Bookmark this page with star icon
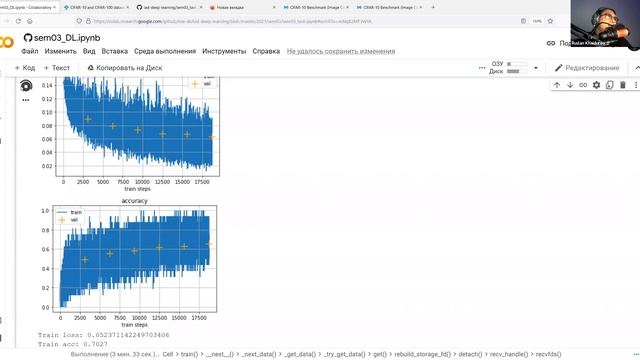Screen dimensions: 640x360 tap(550, 21)
